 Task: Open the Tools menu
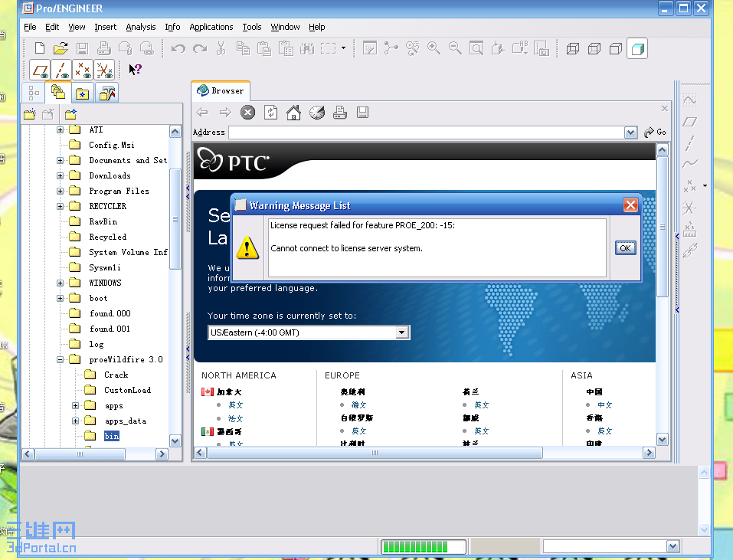(x=251, y=27)
